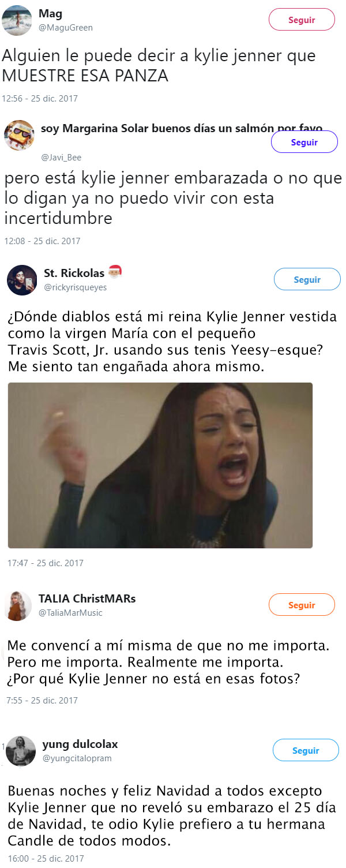This screenshot has width=346, height=868.
Task: Open Mag's profile avatar
Action: click(x=17, y=21)
